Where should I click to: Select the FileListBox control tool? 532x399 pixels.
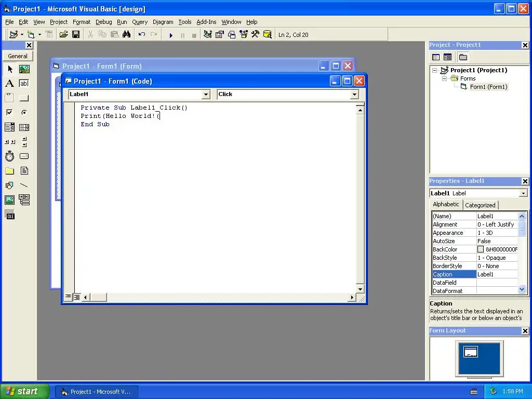[x=24, y=171]
